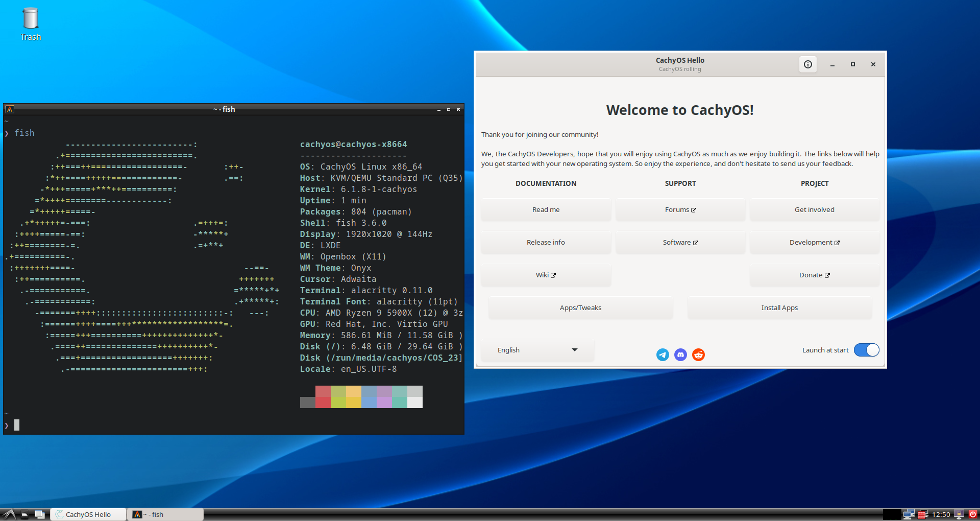The image size is (980, 521).
Task: Click the lock screen icon in tray
Action: click(959, 514)
